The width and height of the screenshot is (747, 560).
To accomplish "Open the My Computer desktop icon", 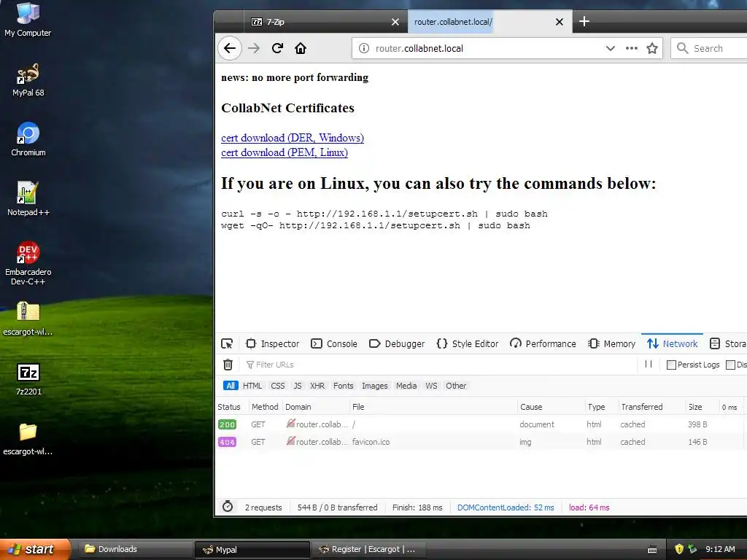I will click(28, 20).
